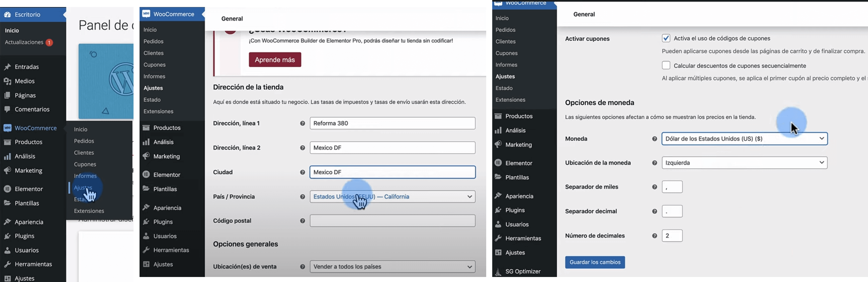Open Actualizaciones with 1 badge
This screenshot has width=868, height=282.
click(x=28, y=42)
